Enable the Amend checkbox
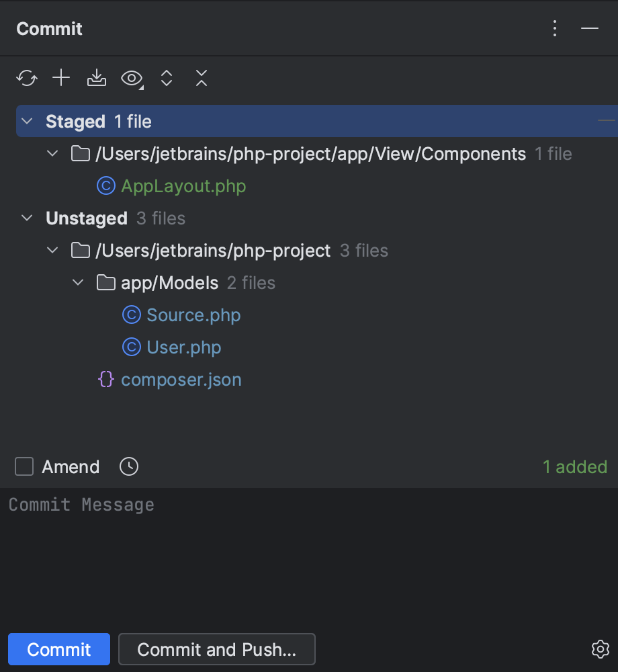618x672 pixels. [x=24, y=466]
